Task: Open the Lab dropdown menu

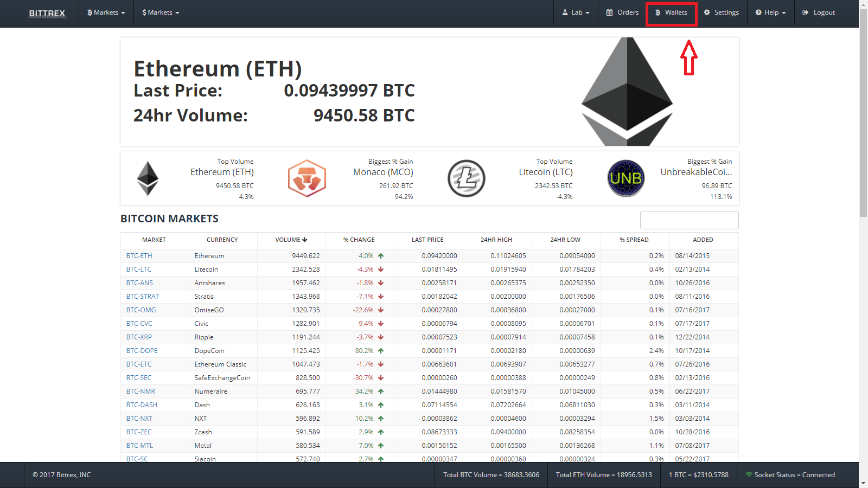Action: click(x=575, y=12)
